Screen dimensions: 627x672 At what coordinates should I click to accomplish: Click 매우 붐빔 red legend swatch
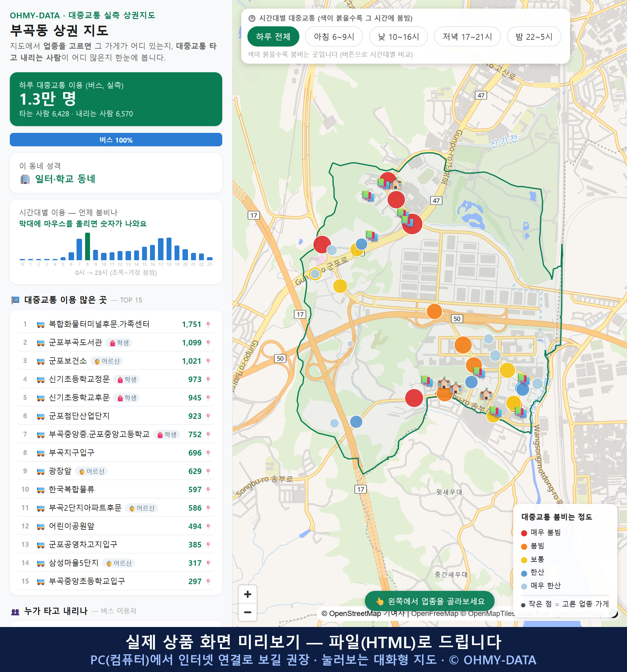click(x=524, y=533)
